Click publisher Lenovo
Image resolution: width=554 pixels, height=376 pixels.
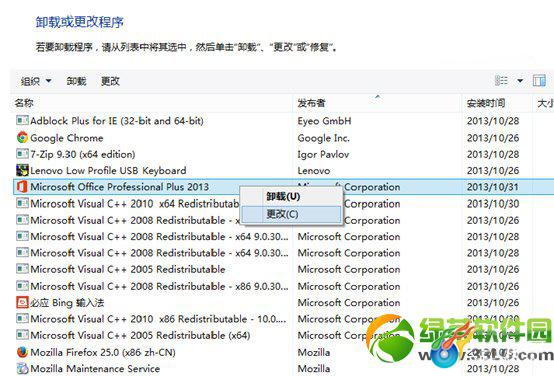point(314,170)
